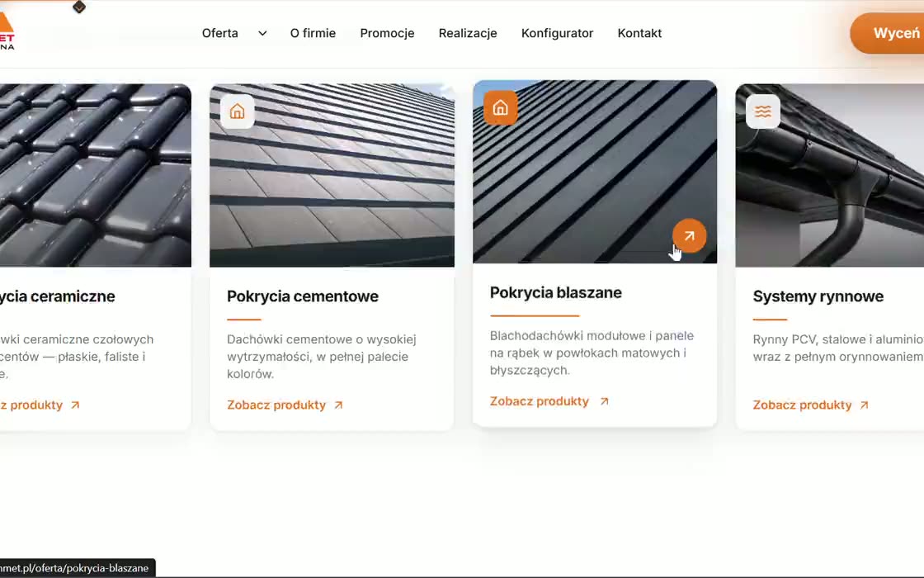
Task: Open the Promocje menu item
Action: click(387, 33)
